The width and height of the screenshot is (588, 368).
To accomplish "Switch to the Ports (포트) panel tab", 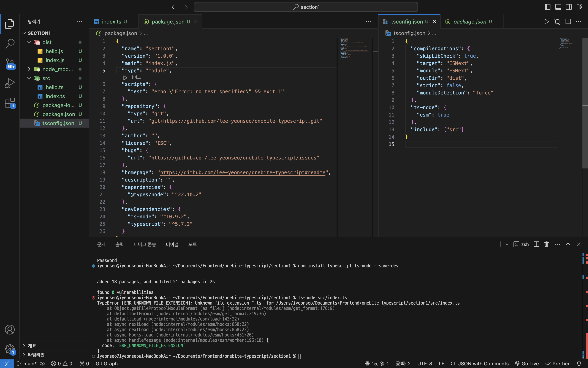I will tap(193, 244).
